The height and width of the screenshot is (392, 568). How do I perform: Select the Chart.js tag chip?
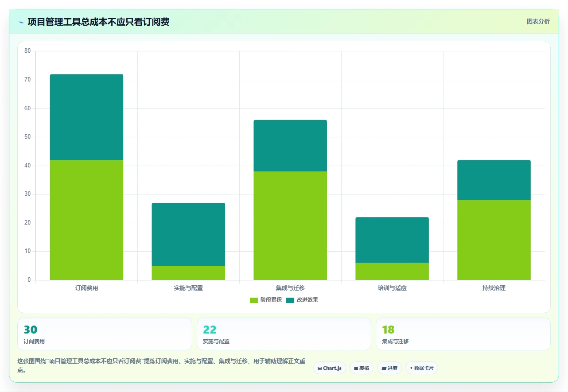pos(330,368)
